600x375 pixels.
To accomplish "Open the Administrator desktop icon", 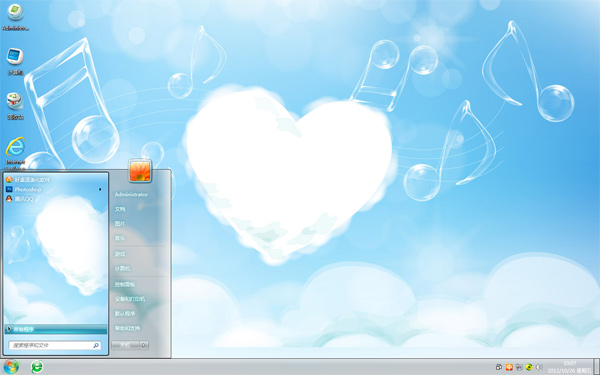I will (x=15, y=16).
